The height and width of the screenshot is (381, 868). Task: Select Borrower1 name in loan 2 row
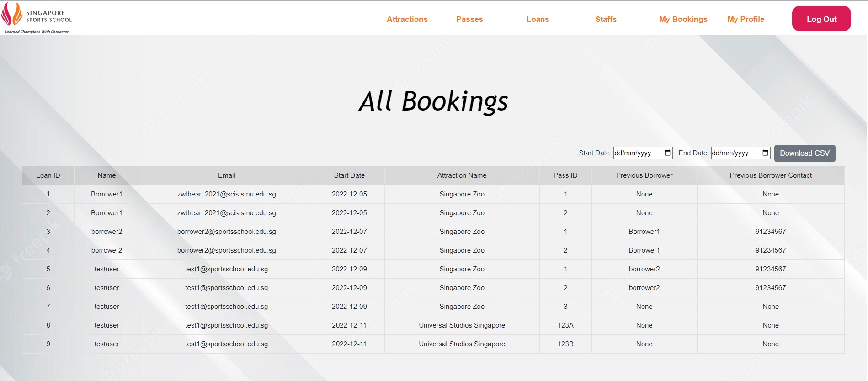coord(107,213)
